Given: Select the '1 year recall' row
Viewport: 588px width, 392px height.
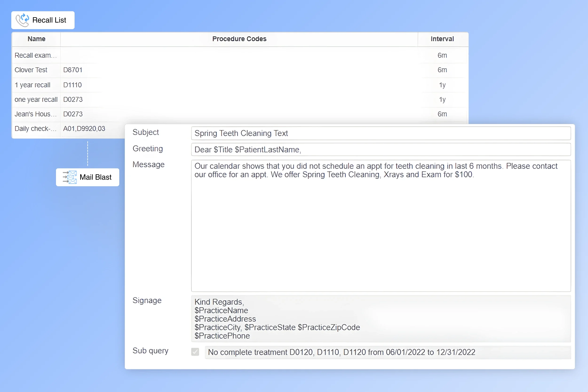Looking at the screenshot, I should (32, 85).
